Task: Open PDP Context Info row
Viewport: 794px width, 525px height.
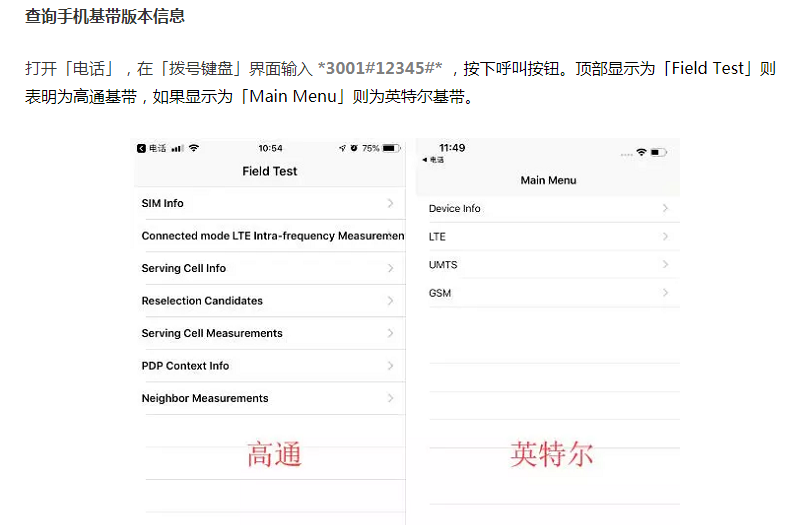Action: pyautogui.click(x=269, y=366)
